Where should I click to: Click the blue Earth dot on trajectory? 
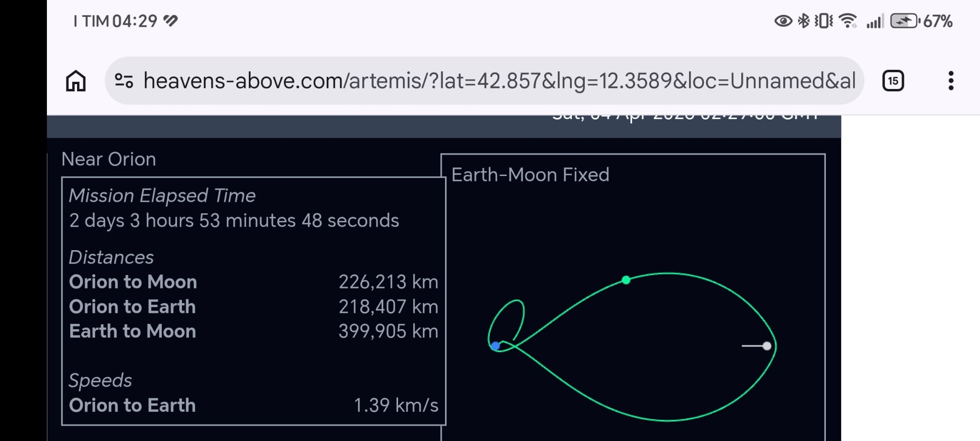tap(495, 345)
